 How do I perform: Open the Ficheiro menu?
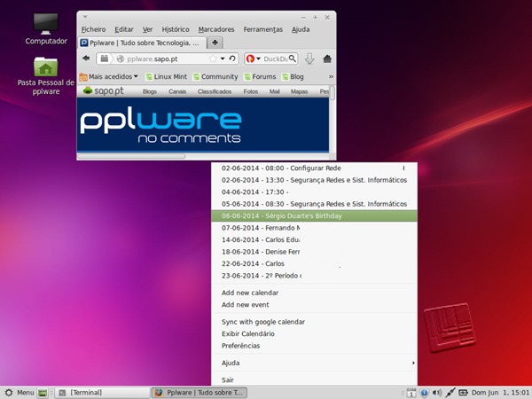point(94,29)
